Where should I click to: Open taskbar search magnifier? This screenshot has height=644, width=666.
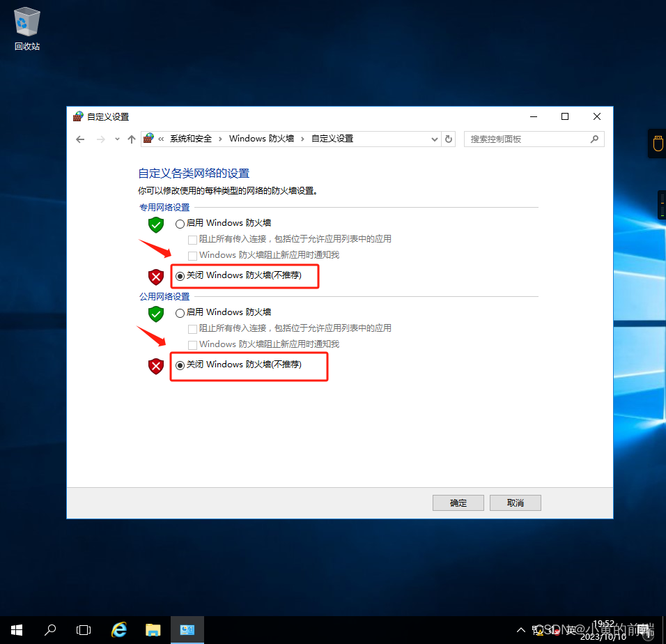(x=50, y=630)
